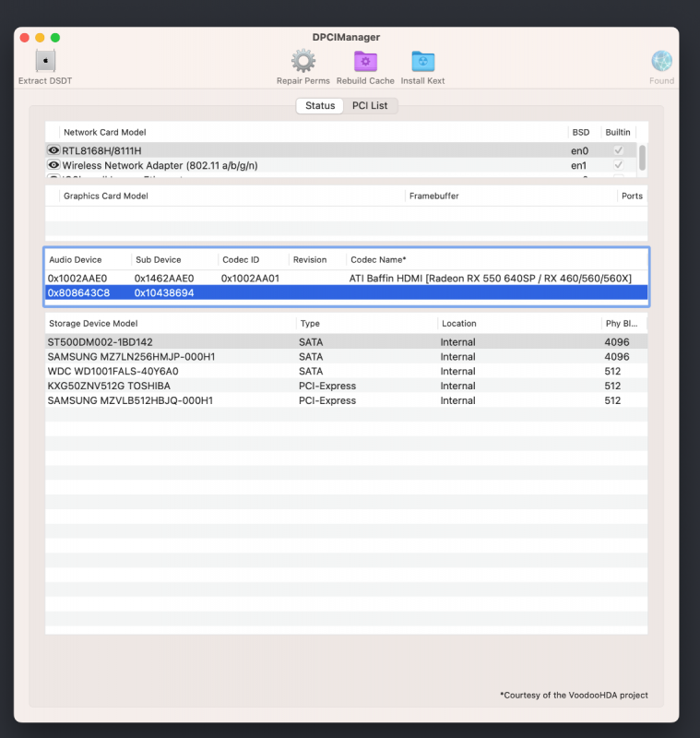Switch to the PCI List tab
This screenshot has height=738, width=700.
pyautogui.click(x=370, y=105)
